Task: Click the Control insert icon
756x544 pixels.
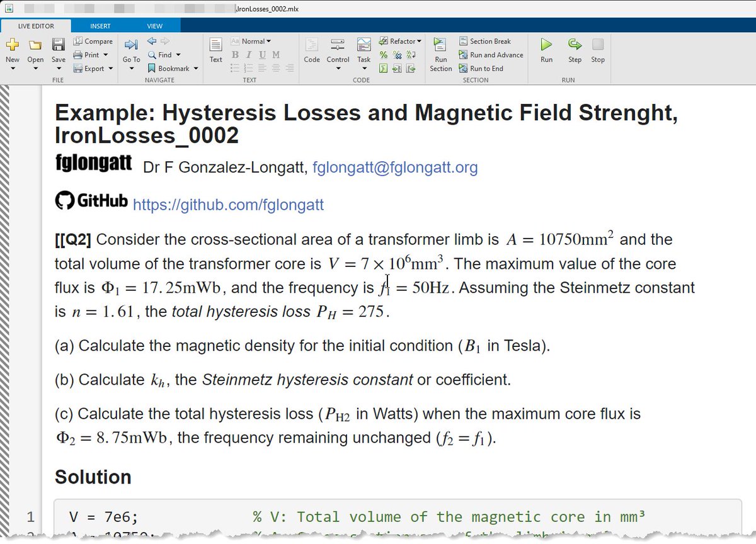Action: tap(338, 45)
